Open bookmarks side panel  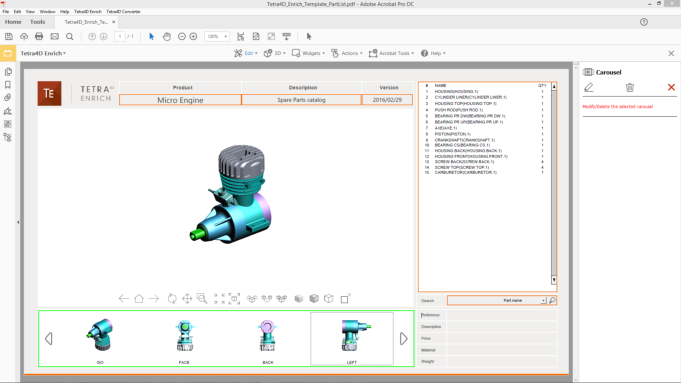(8, 85)
